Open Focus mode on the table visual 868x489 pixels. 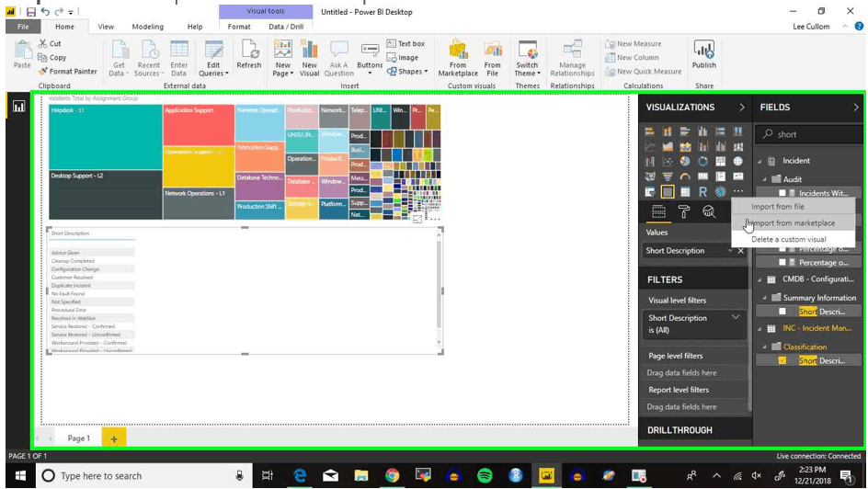click(x=417, y=220)
